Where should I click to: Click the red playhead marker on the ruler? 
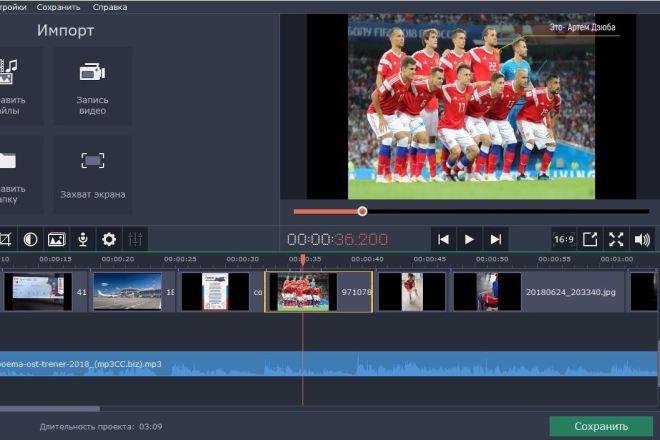pos(303,259)
